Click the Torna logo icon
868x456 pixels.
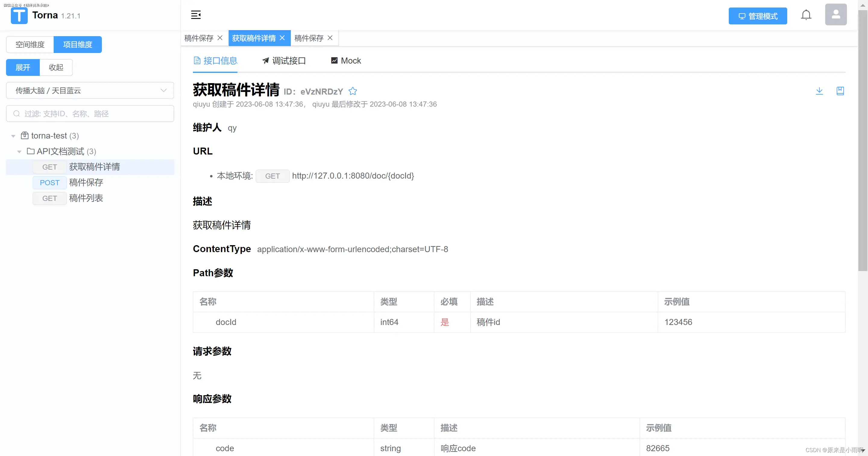tap(19, 15)
